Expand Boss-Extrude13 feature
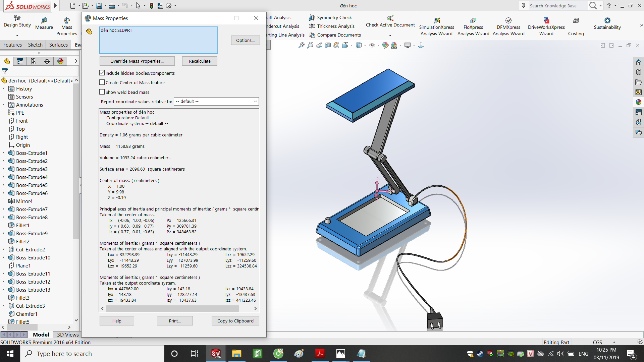The width and height of the screenshot is (644, 362). click(3, 290)
